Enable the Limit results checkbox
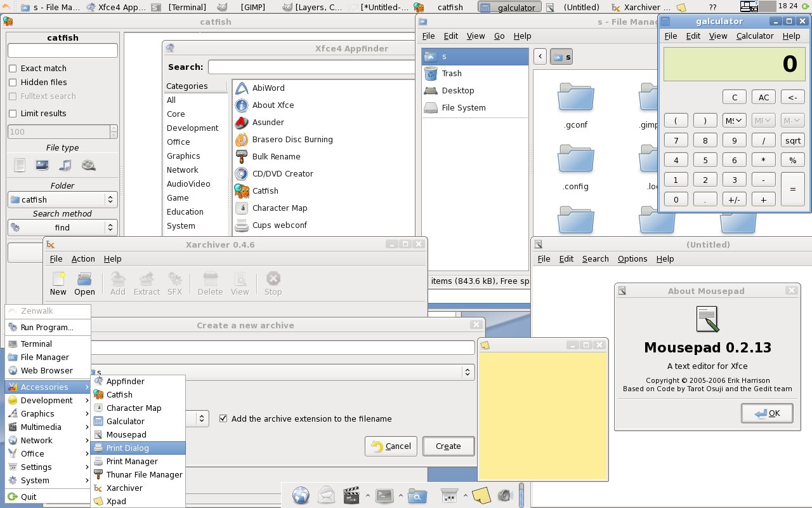The width and height of the screenshot is (812, 508). pos(13,114)
